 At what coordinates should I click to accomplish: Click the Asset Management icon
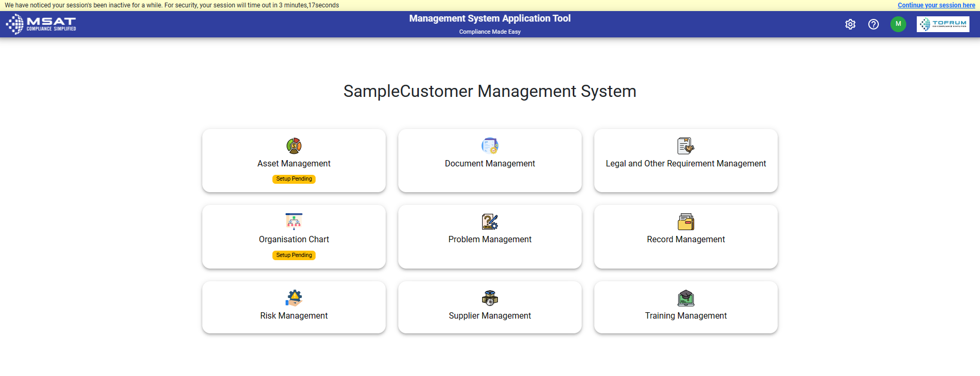[294, 146]
